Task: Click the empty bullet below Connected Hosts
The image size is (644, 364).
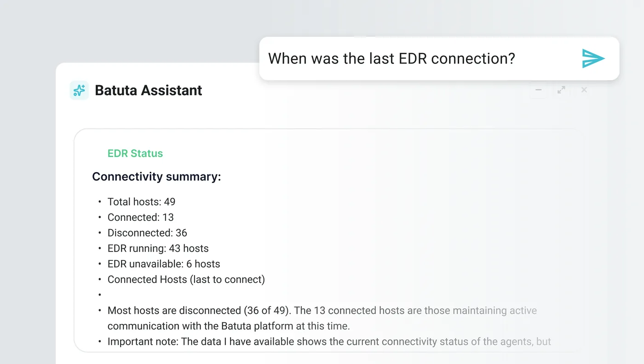Action: click(x=99, y=295)
